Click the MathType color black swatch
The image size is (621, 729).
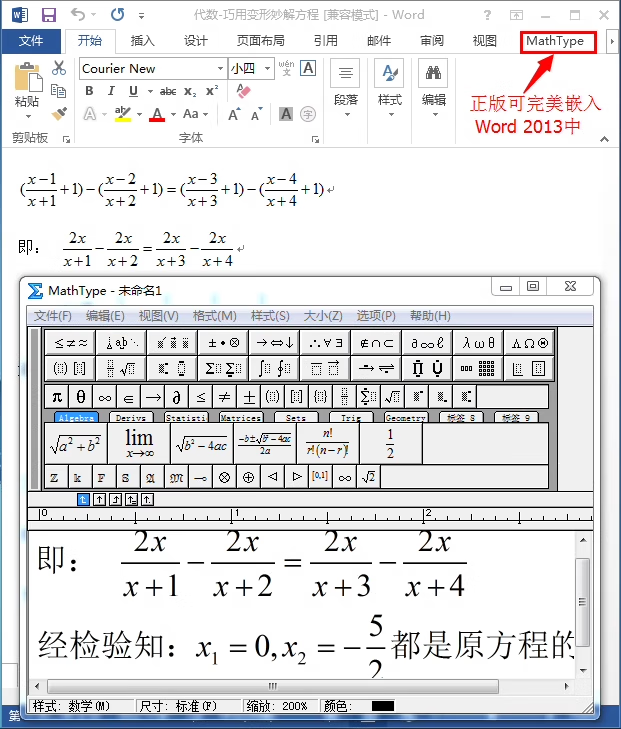tap(383, 706)
